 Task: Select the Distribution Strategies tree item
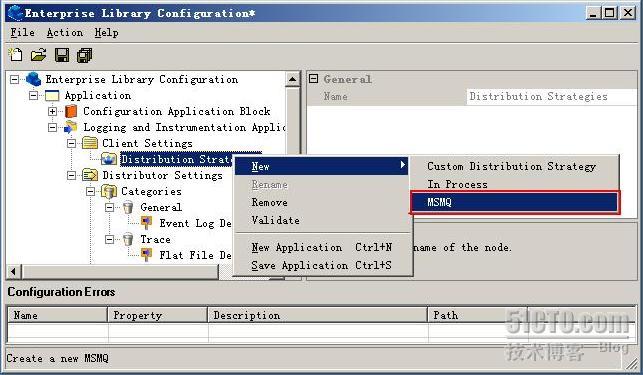[176, 159]
